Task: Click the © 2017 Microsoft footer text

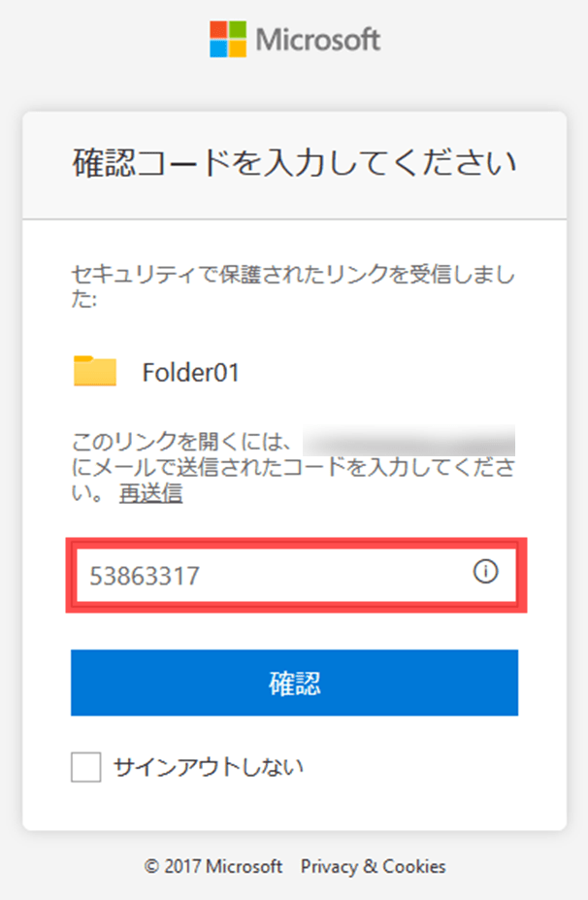Action: [x=213, y=866]
